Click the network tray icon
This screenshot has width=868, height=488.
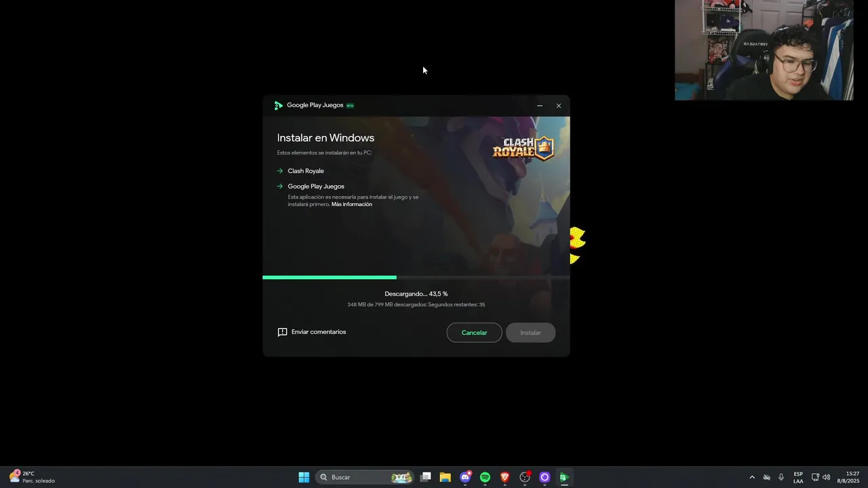[815, 477]
